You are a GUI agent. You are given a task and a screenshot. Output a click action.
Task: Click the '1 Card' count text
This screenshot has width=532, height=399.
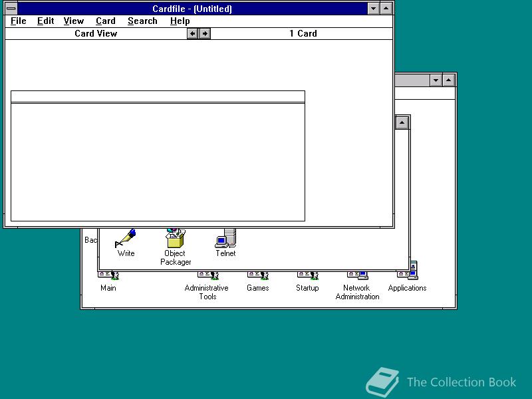[x=303, y=34]
